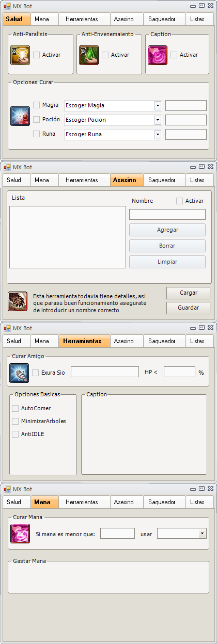Click the Curar Mana pink icon
The height and width of the screenshot is (644, 217).
(x=20, y=534)
